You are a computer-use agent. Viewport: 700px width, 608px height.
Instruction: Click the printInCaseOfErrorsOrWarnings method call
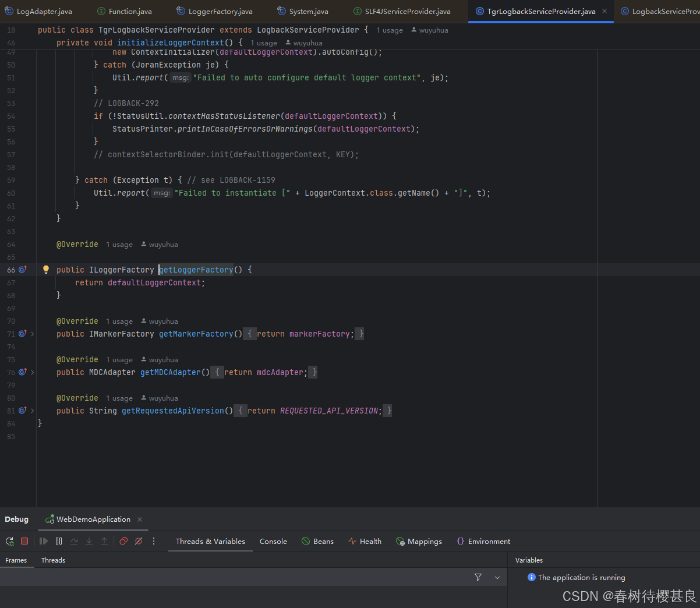[245, 129]
